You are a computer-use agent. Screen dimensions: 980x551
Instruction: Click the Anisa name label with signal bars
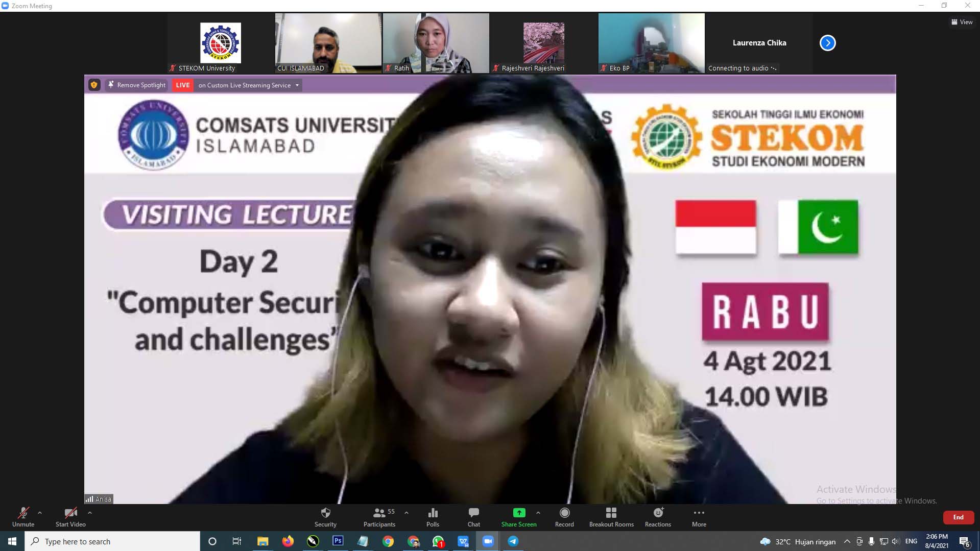click(x=99, y=499)
